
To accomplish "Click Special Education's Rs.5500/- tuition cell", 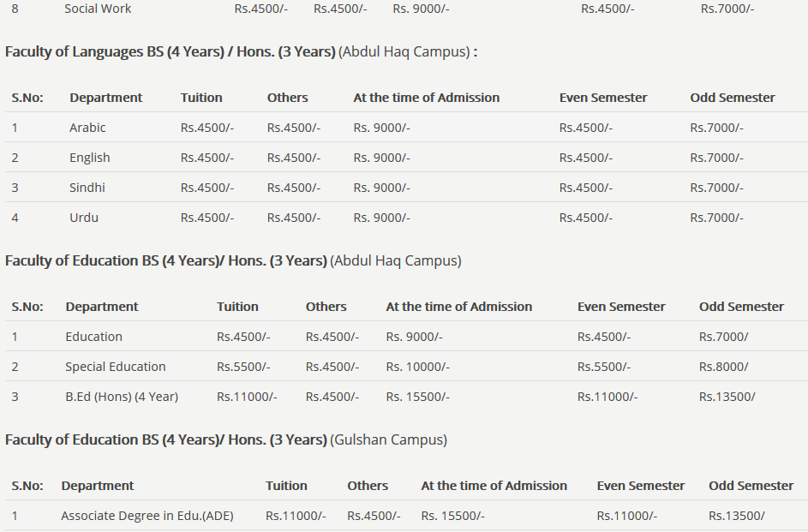I will pyautogui.click(x=243, y=367).
